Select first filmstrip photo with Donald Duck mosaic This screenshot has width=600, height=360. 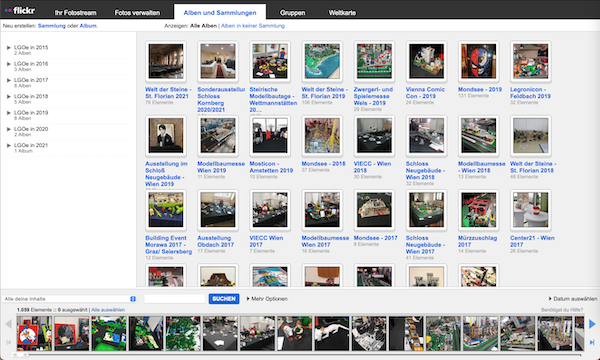click(x=34, y=333)
